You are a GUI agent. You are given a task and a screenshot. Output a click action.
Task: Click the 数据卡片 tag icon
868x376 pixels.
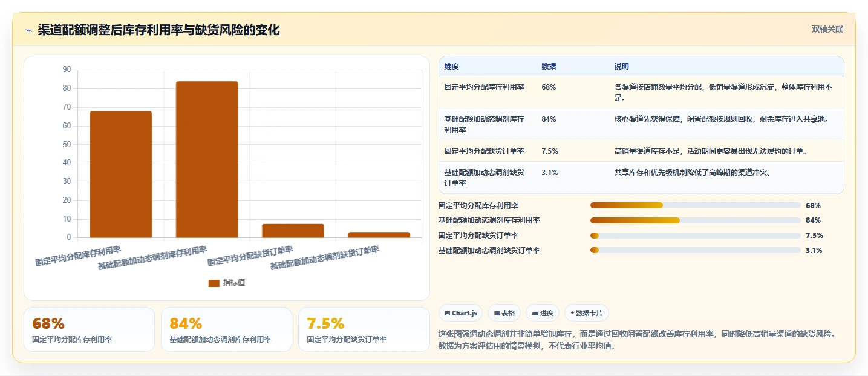(572, 314)
